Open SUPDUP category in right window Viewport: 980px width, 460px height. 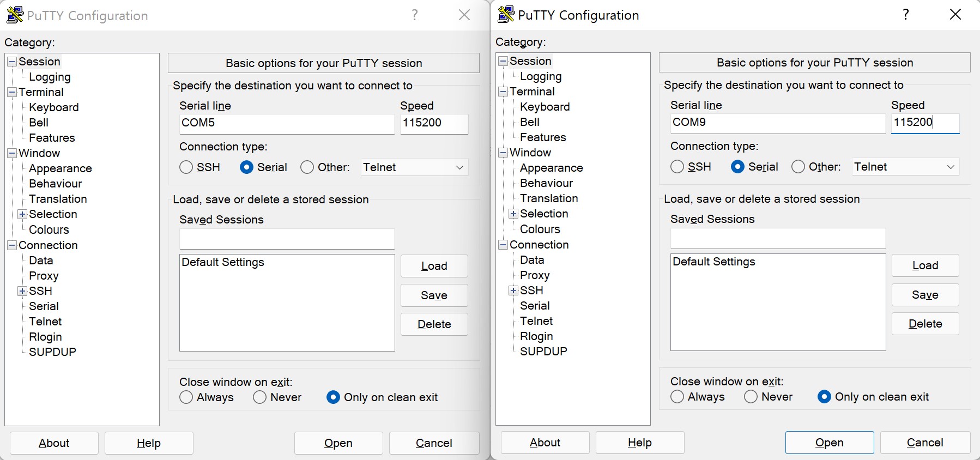(x=543, y=352)
